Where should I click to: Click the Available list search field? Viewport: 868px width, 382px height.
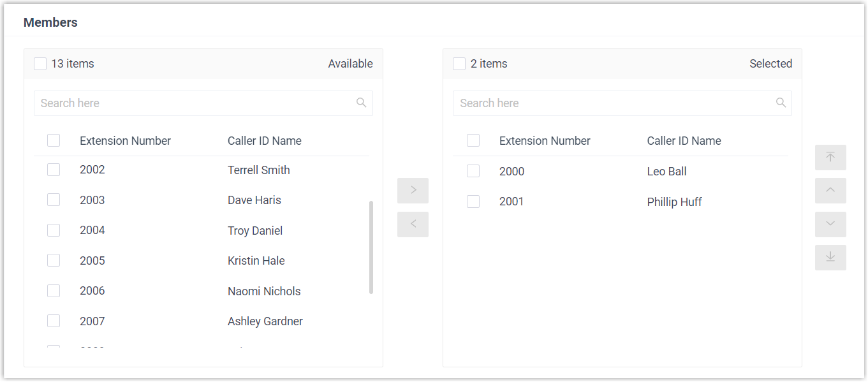coord(191,103)
